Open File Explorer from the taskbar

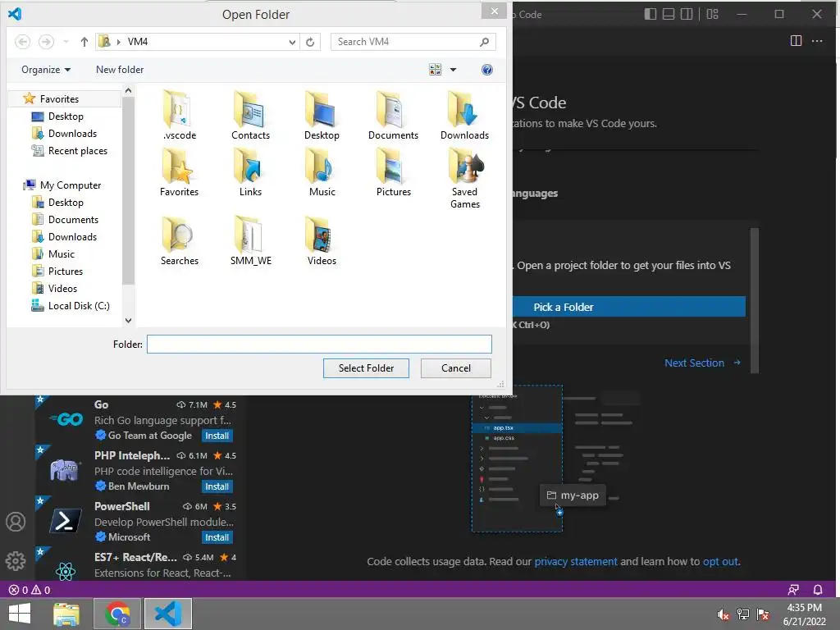point(66,614)
